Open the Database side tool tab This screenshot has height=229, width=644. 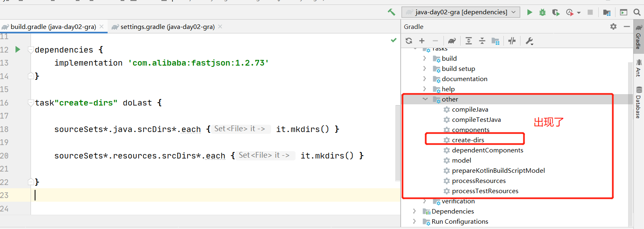click(639, 102)
